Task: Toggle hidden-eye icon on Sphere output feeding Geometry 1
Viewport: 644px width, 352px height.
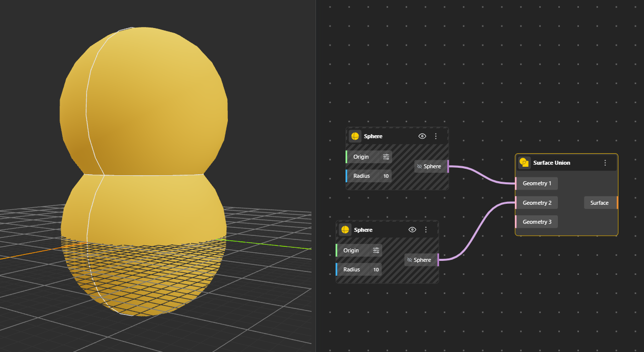Action: click(x=420, y=166)
